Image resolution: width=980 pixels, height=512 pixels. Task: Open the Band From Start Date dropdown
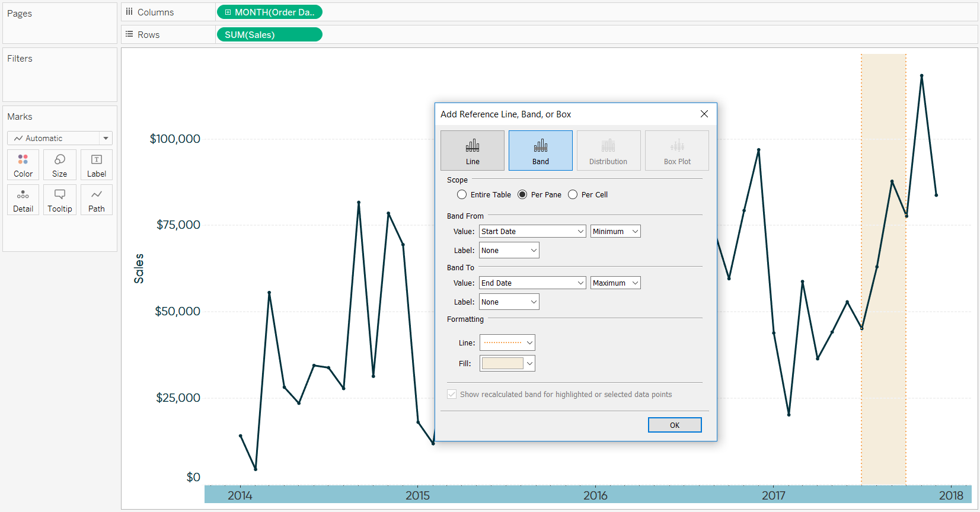coord(532,231)
